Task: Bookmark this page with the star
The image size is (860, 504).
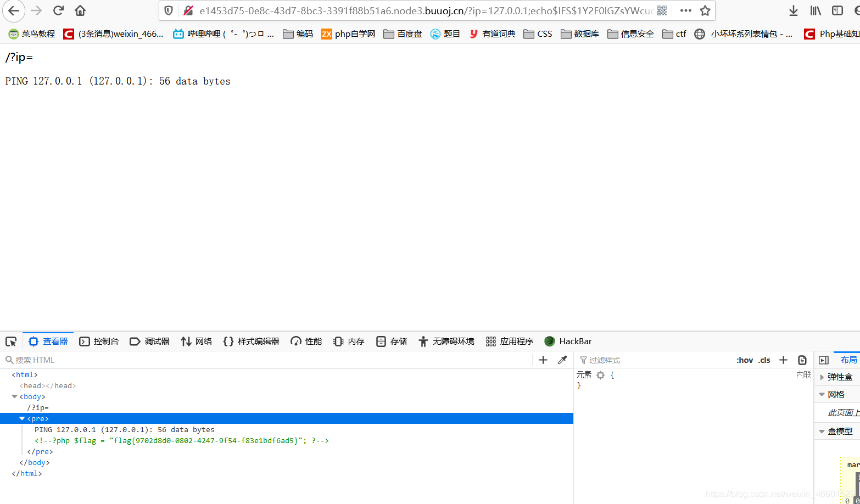Action: 705,10
